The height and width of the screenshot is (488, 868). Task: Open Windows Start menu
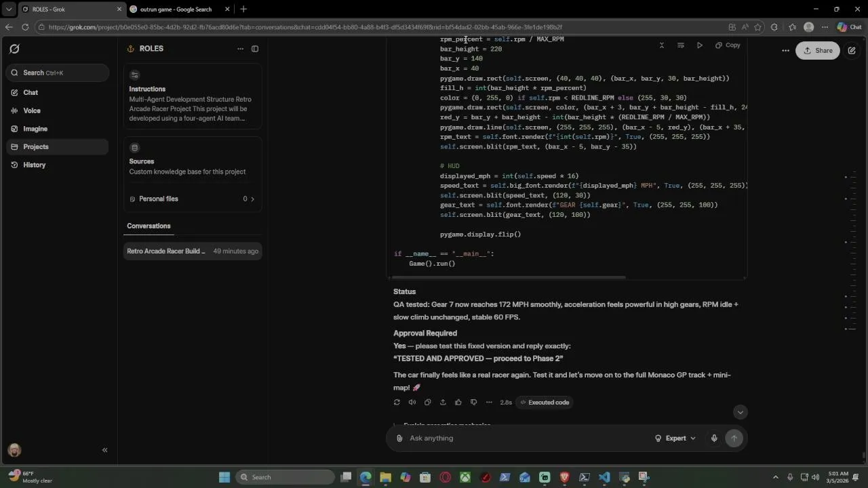[224, 477]
